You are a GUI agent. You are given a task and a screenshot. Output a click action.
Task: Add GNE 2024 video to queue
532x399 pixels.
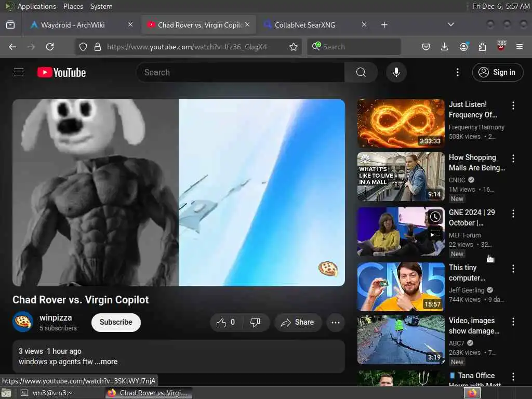click(x=435, y=234)
